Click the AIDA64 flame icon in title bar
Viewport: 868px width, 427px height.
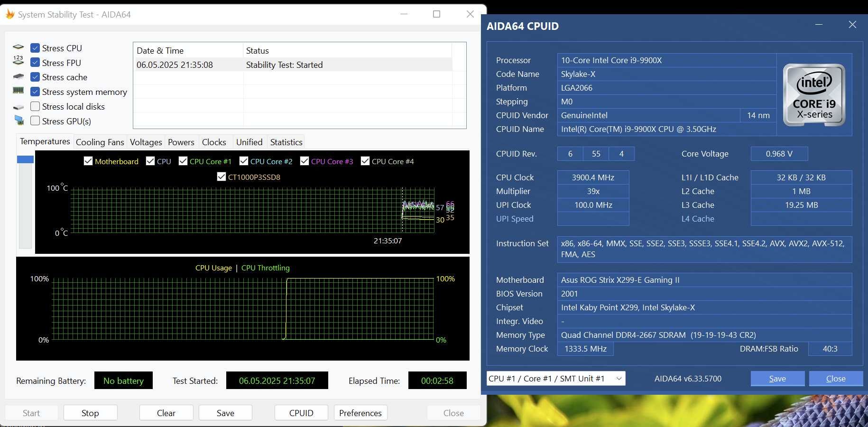click(9, 14)
